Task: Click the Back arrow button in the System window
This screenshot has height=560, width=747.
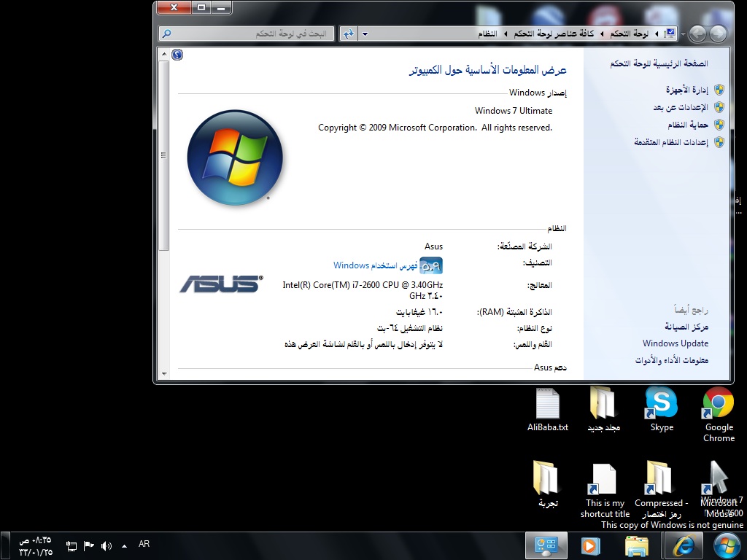Action: [719, 34]
